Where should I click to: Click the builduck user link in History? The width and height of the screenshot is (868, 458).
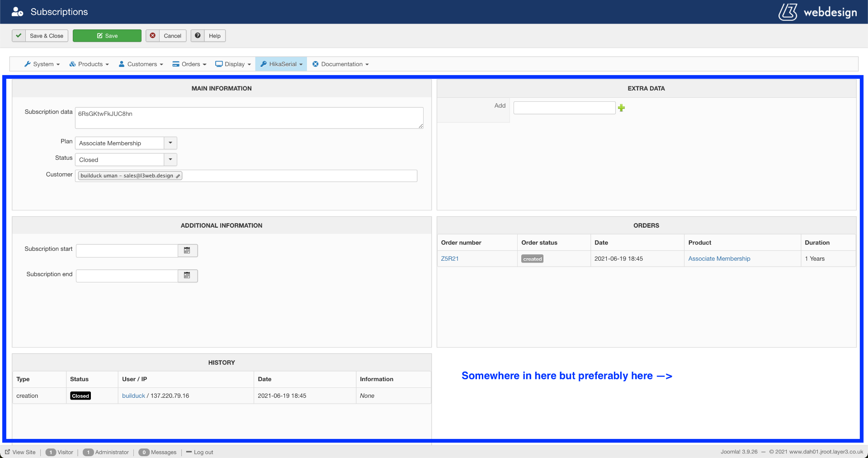point(133,396)
